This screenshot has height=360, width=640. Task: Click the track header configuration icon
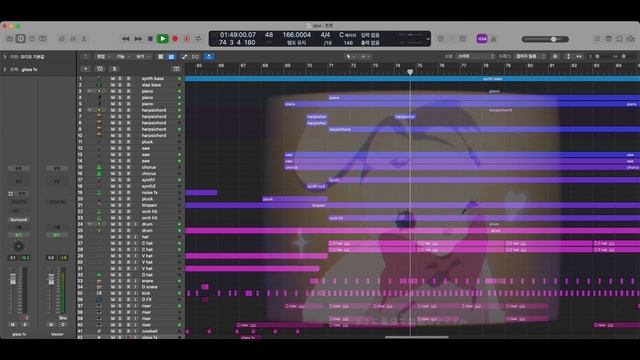(x=176, y=69)
